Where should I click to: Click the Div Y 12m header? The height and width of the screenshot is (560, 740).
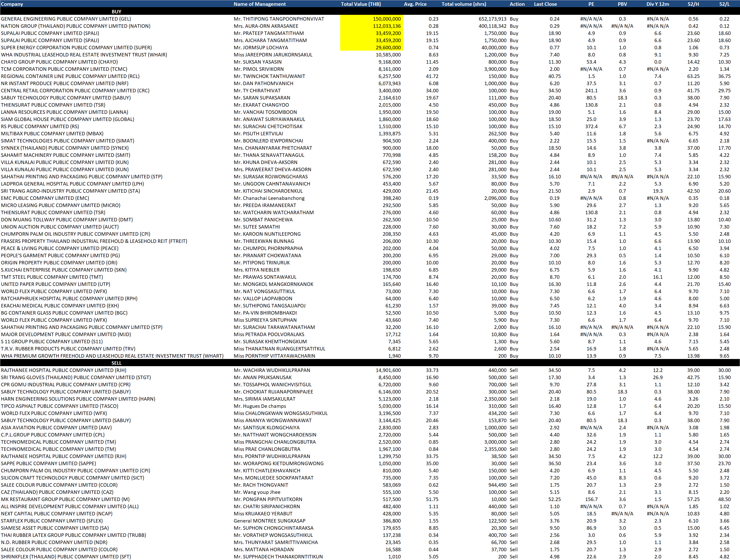tap(657, 4)
